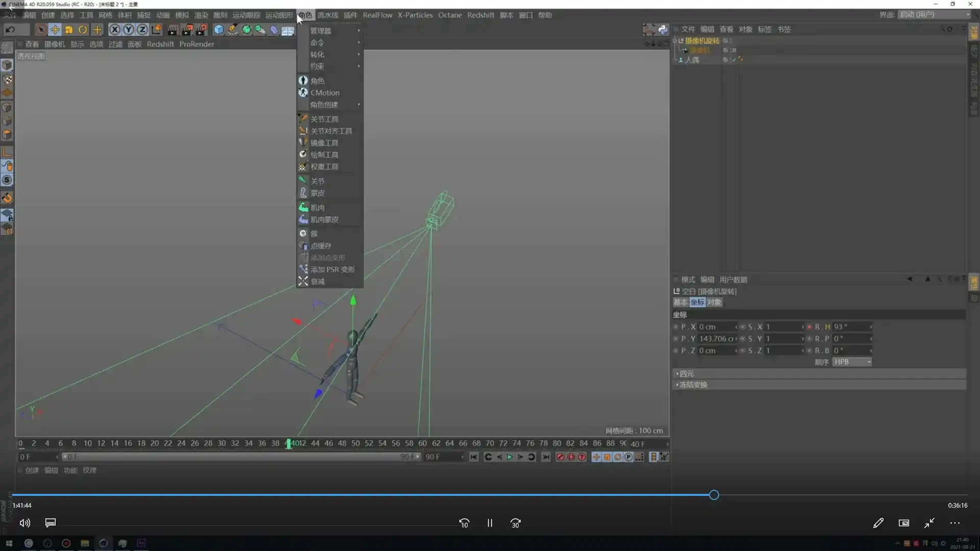This screenshot has height=551, width=980.
Task: Select the Rotate tool in top toolbar
Action: 83,30
